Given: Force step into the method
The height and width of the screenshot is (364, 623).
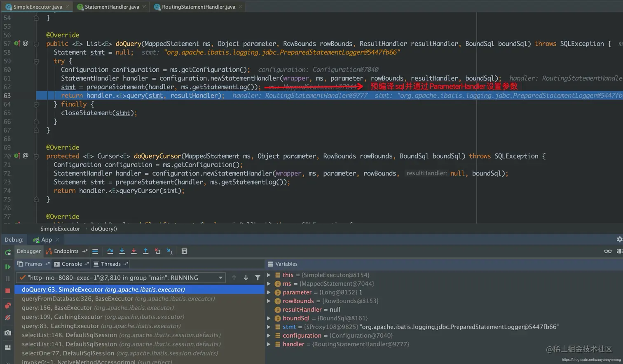Looking at the screenshot, I should point(134,251).
